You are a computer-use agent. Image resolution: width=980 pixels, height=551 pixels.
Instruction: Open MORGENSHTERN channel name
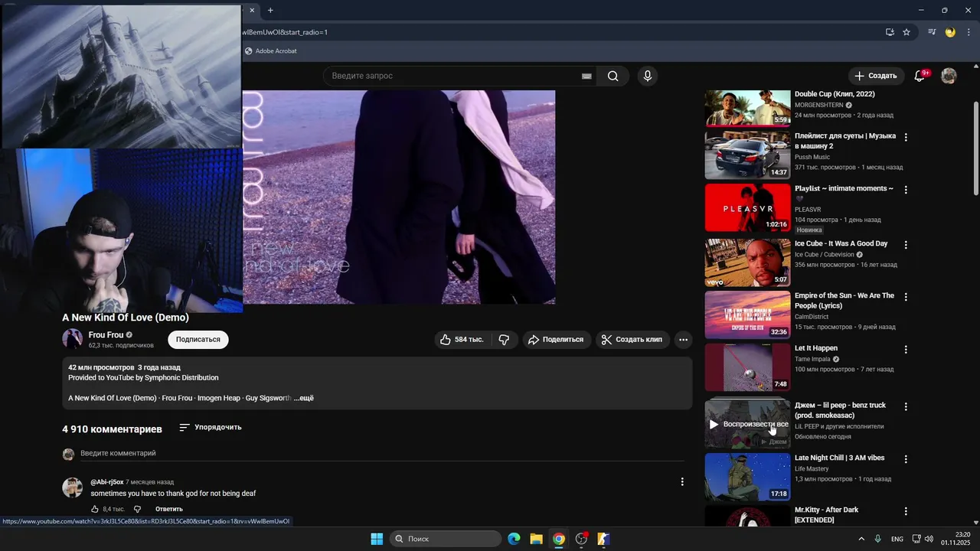(x=818, y=105)
